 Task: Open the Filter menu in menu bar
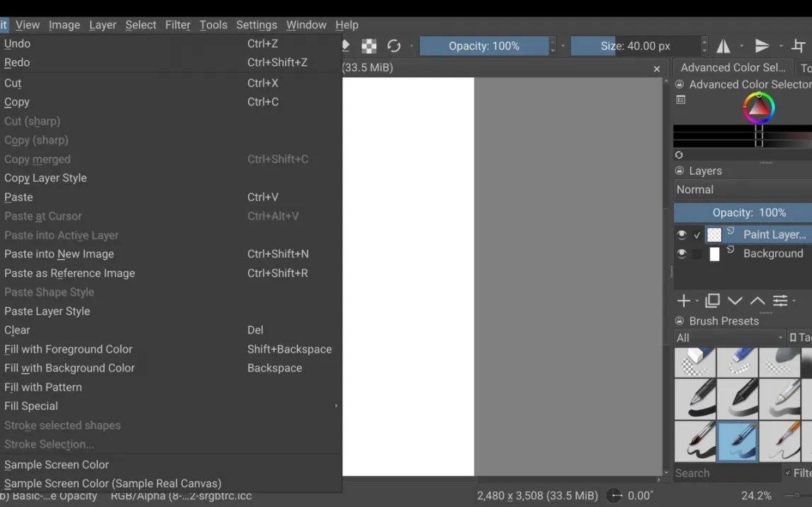(178, 25)
